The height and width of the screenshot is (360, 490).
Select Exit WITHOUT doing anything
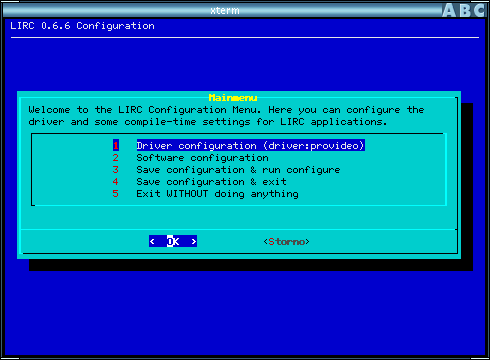click(217, 194)
